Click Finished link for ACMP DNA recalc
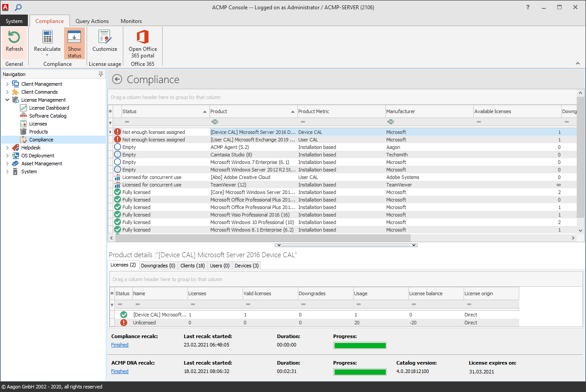The width and height of the screenshot is (586, 392). [120, 371]
